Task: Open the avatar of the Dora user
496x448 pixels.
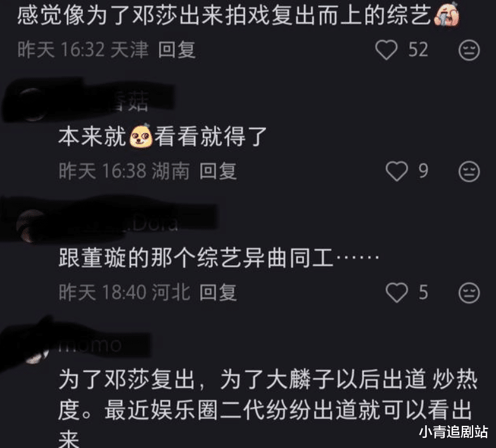Action: (x=32, y=226)
